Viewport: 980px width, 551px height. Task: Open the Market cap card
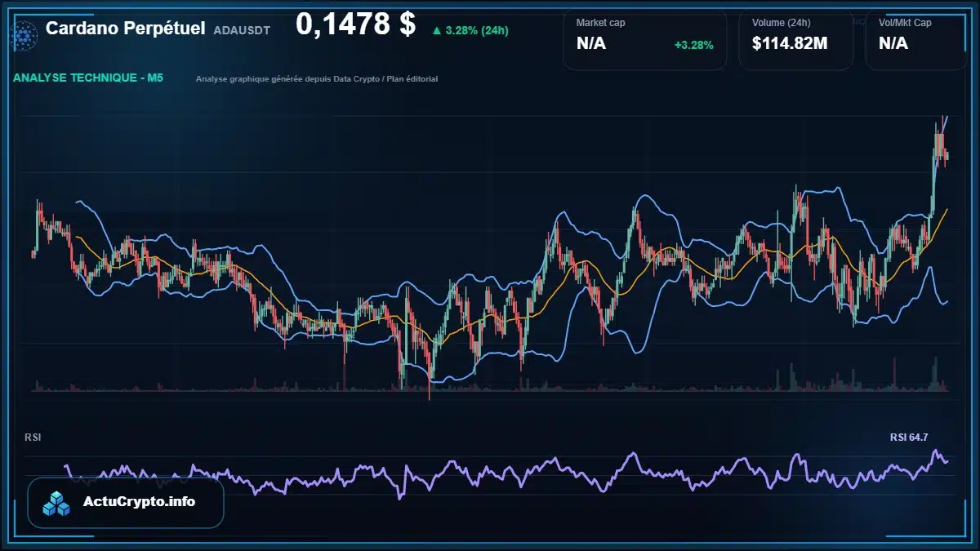point(645,40)
